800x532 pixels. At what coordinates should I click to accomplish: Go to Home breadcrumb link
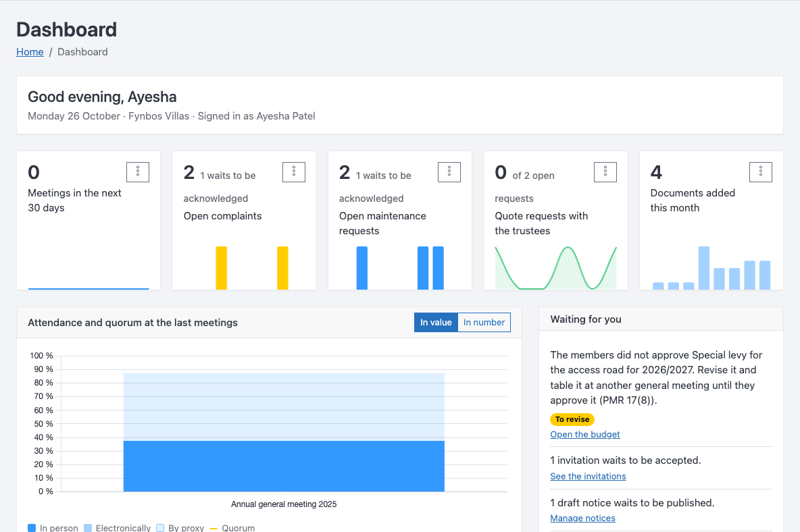[x=30, y=52]
